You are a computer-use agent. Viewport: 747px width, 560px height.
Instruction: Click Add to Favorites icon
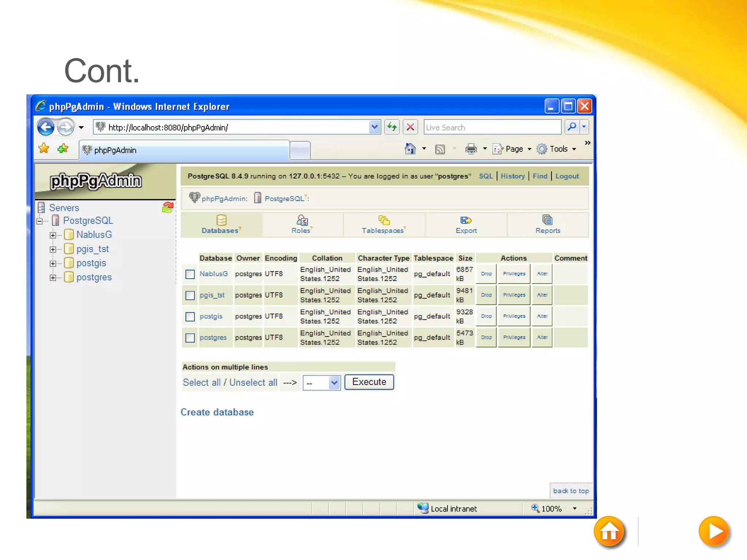coord(63,148)
